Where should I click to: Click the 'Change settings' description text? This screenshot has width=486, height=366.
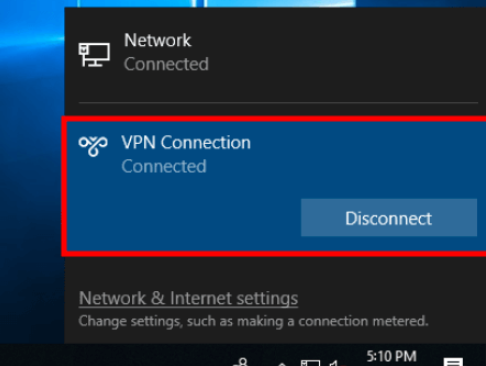pyautogui.click(x=253, y=321)
